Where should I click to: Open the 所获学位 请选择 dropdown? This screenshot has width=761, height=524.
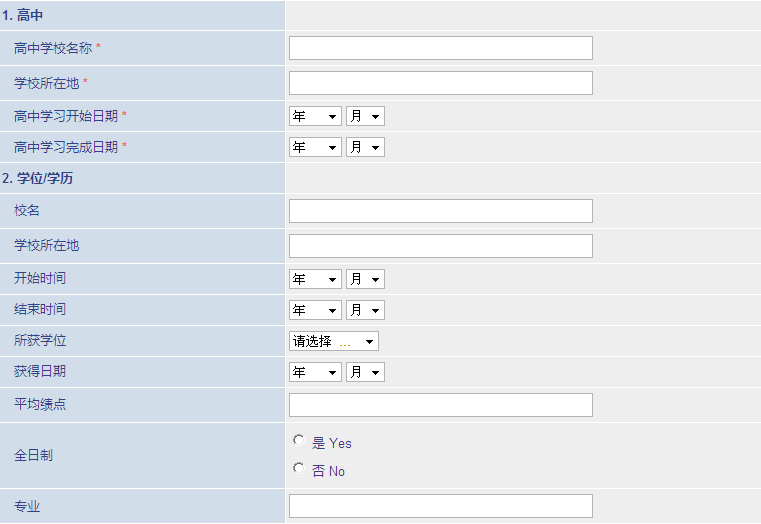[x=334, y=342]
